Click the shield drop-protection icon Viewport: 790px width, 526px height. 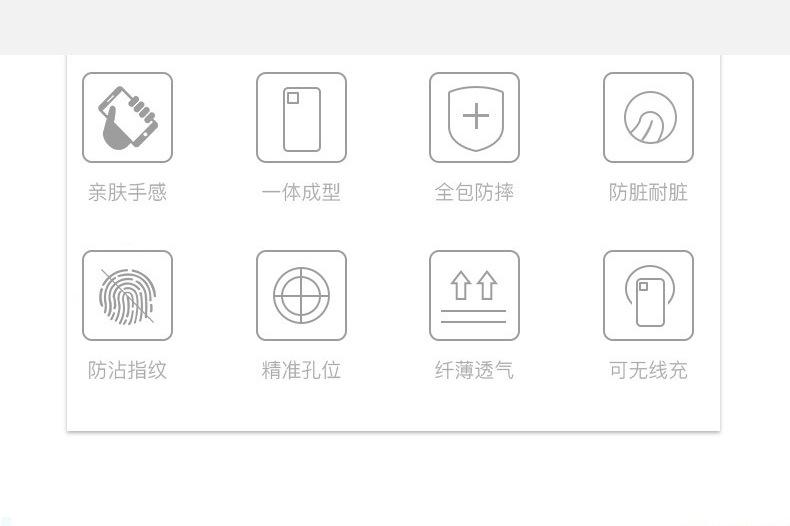coord(475,117)
